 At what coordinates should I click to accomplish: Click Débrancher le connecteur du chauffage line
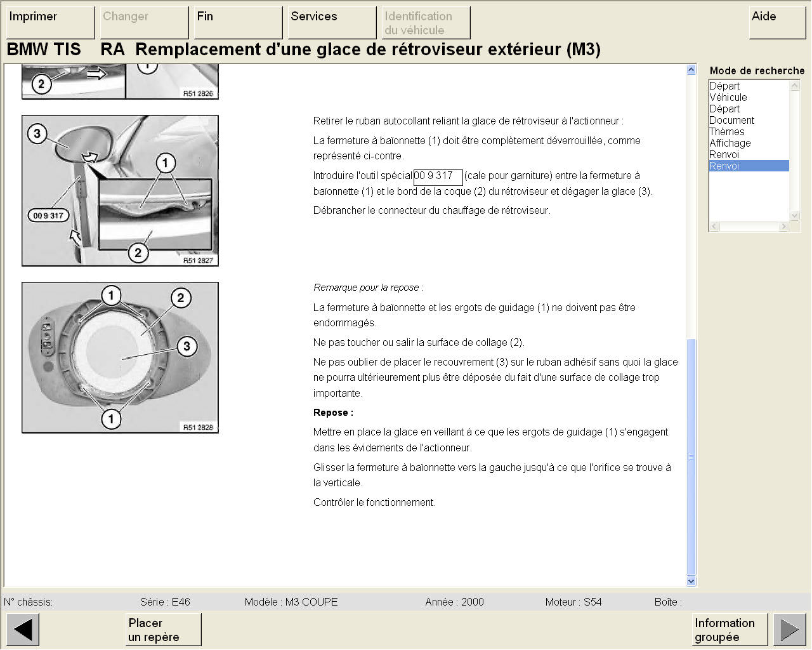click(x=431, y=210)
